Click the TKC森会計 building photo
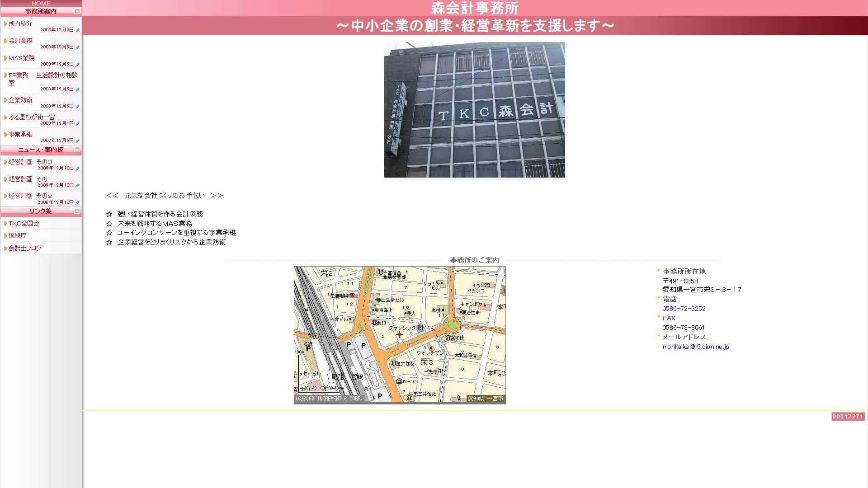 coord(474,110)
